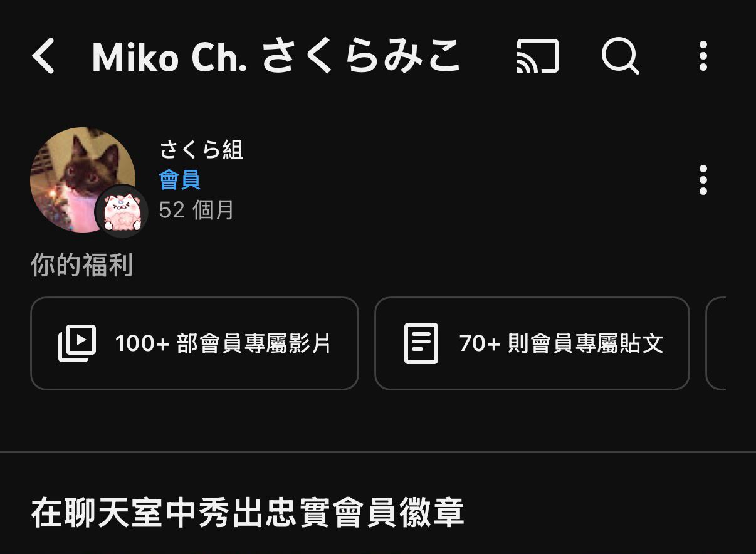Screen dimensions: 756x554
Task: Tap the search magnifier icon
Action: click(621, 56)
